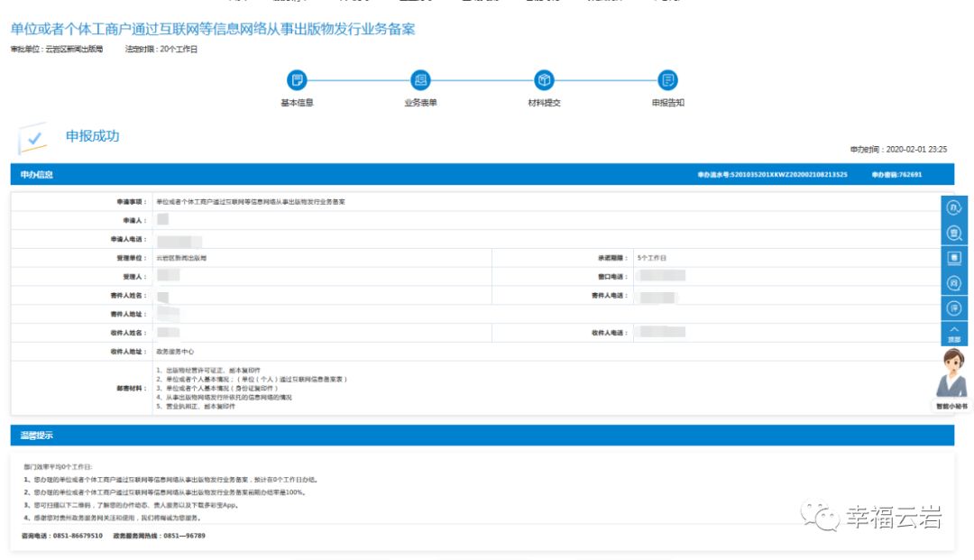Click the 申办流水号 serial number text
This screenshot has width=974, height=560.
[x=772, y=175]
